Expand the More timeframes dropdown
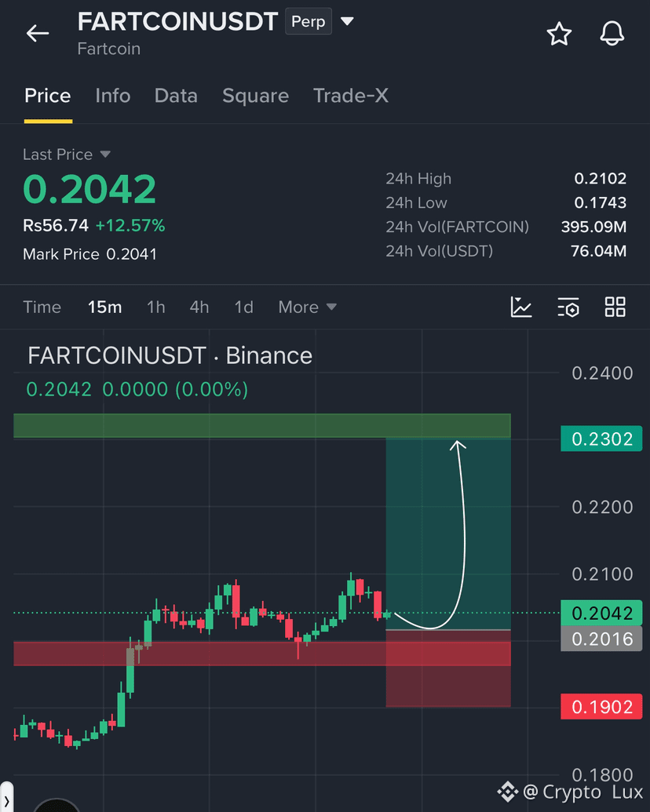Image resolution: width=650 pixels, height=812 pixels. coord(308,307)
